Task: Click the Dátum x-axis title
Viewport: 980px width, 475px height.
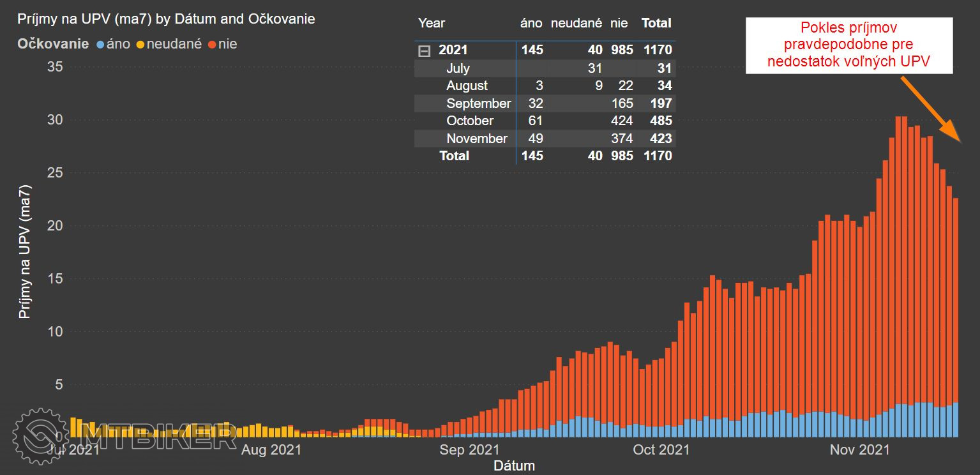Action: pos(514,466)
